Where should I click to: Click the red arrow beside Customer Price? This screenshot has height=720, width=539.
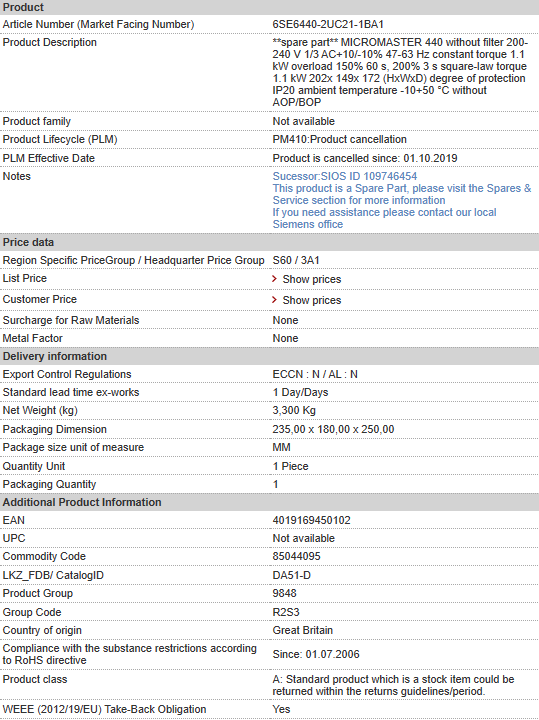click(274, 300)
